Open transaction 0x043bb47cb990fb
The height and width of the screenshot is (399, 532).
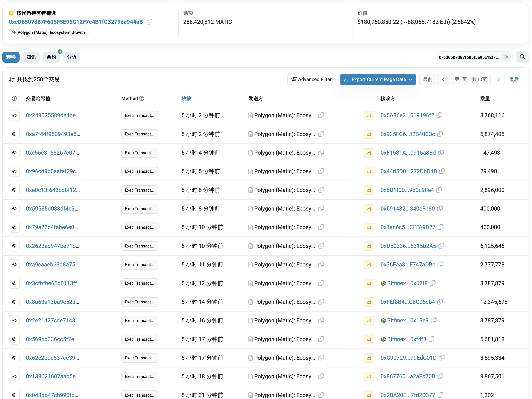click(52, 395)
